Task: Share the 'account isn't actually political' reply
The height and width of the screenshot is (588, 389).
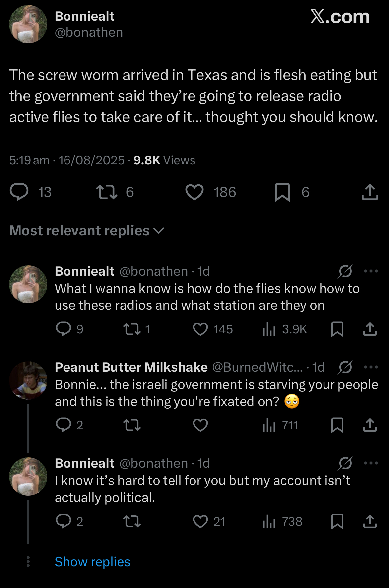Action: click(x=370, y=521)
